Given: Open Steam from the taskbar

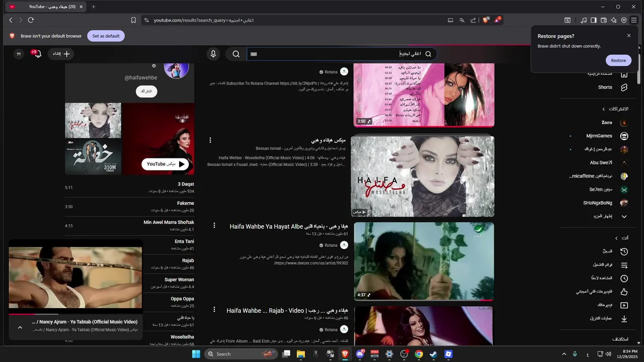Looking at the screenshot, I should [433, 354].
